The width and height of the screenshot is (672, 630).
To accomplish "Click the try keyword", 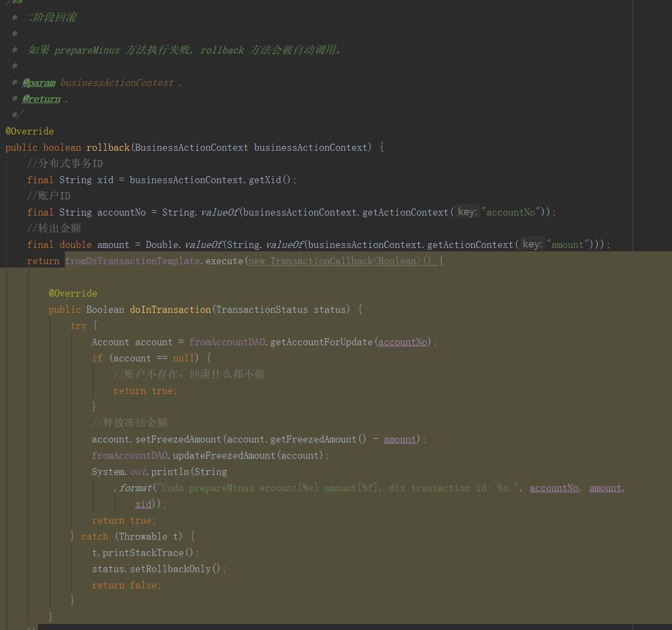I will click(78, 326).
